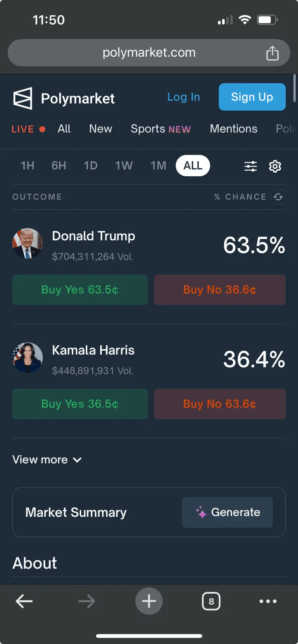Expand View more outcomes
298x644 pixels.
pyautogui.click(x=47, y=460)
